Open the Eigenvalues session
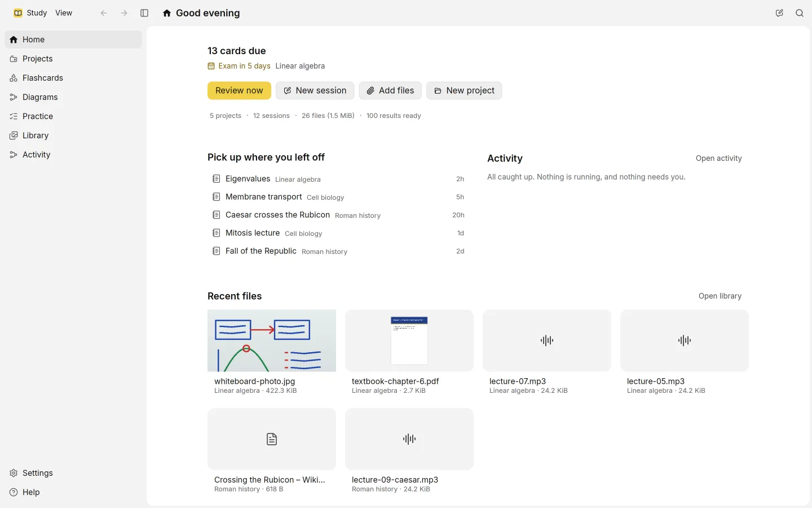The width and height of the screenshot is (812, 508). (x=338, y=179)
